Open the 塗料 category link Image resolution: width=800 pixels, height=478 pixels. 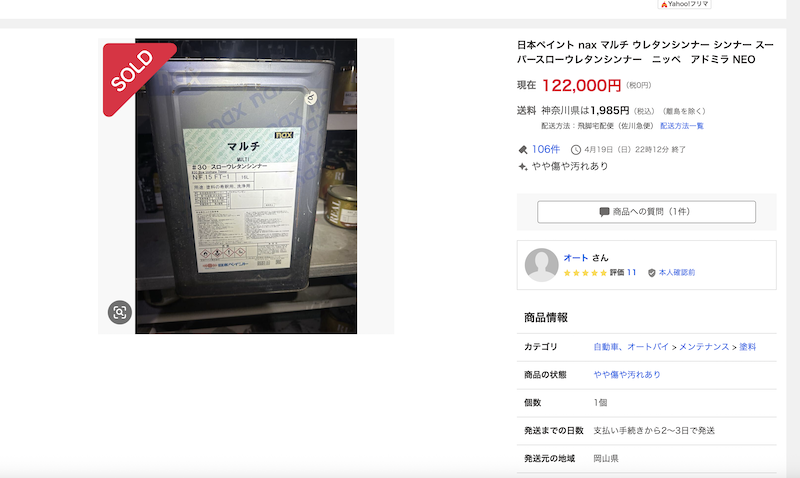click(747, 346)
